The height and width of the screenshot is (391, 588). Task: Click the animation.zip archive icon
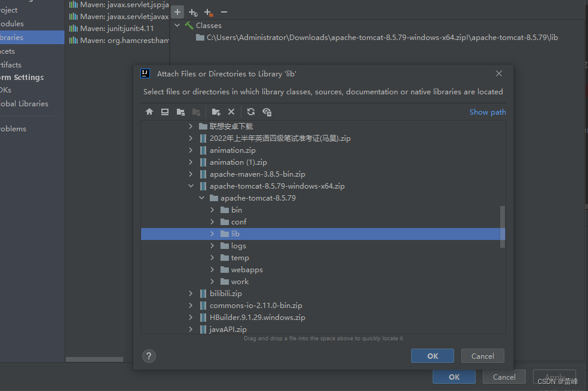tap(203, 150)
